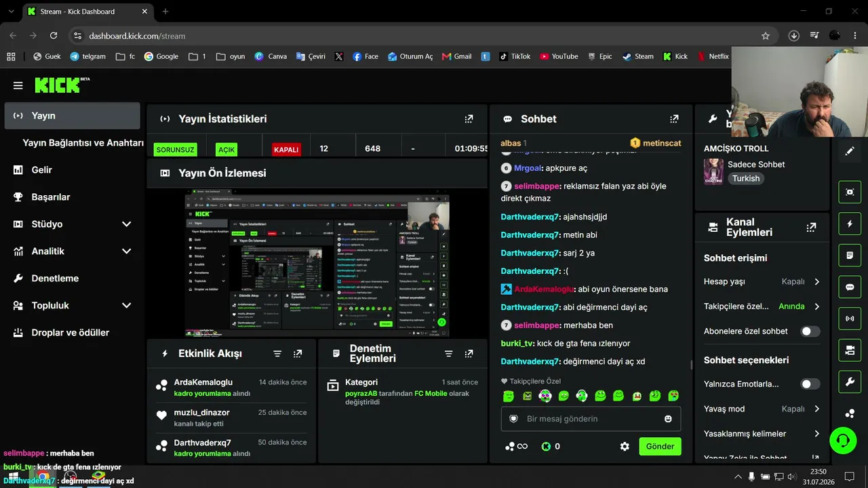Viewport: 868px width, 488px height.
Task: Toggle the activity feed lightning widget icon
Action: point(850,224)
